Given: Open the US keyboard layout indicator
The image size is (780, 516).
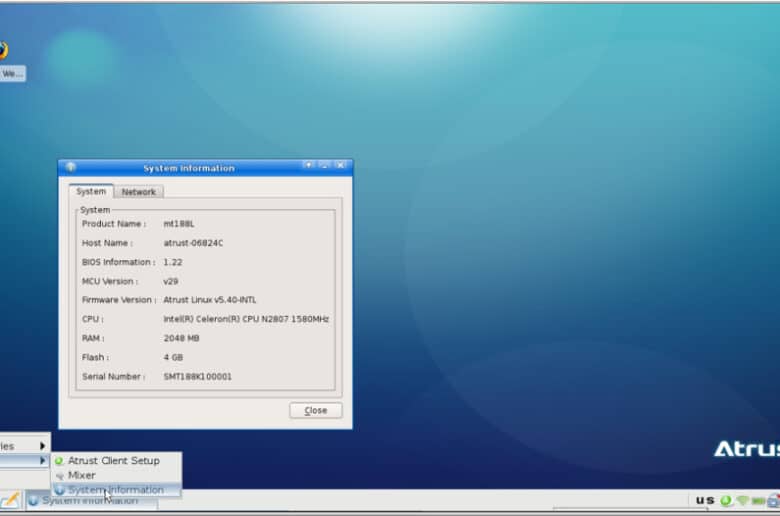Looking at the screenshot, I should pos(705,500).
